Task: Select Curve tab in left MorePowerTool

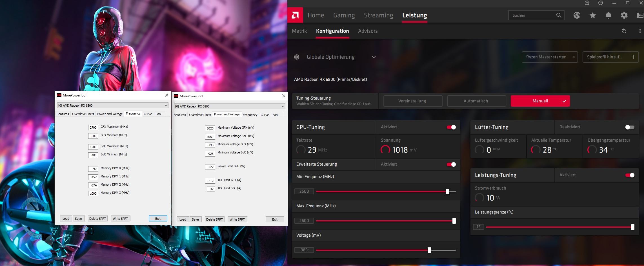Action: click(148, 114)
